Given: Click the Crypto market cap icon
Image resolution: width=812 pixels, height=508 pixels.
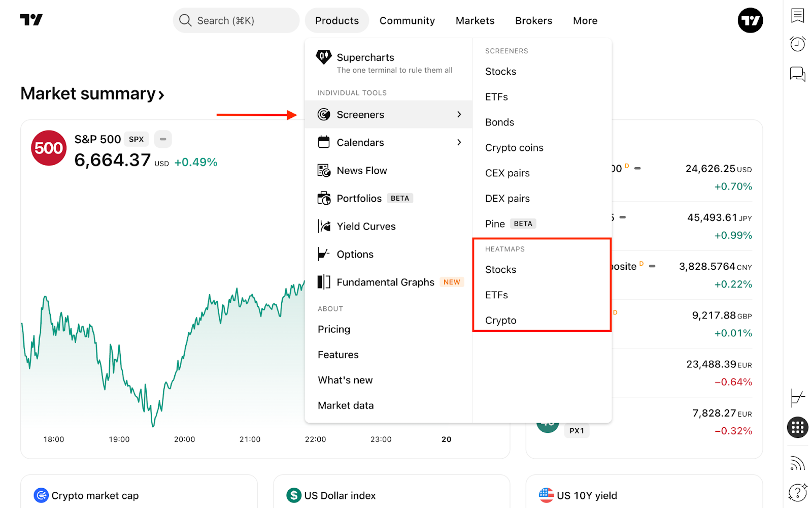Looking at the screenshot, I should click(x=41, y=495).
